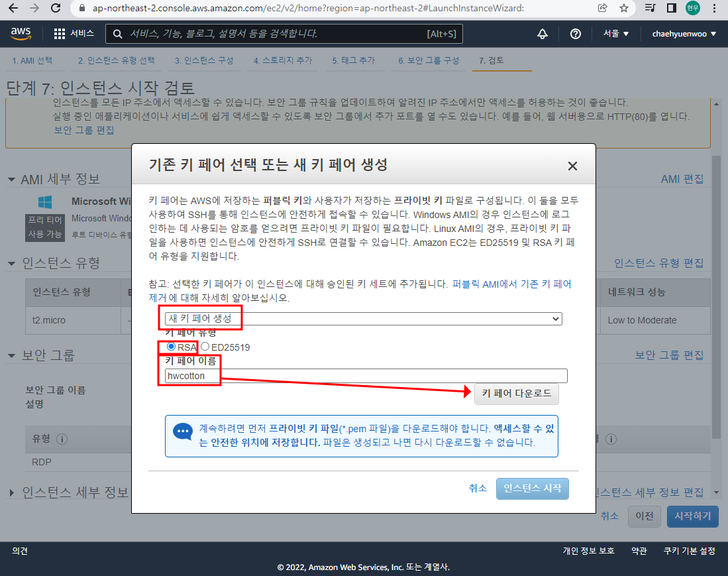This screenshot has height=576, width=728.
Task: Collapse the 인스턴스 유형 section
Action: click(11, 263)
